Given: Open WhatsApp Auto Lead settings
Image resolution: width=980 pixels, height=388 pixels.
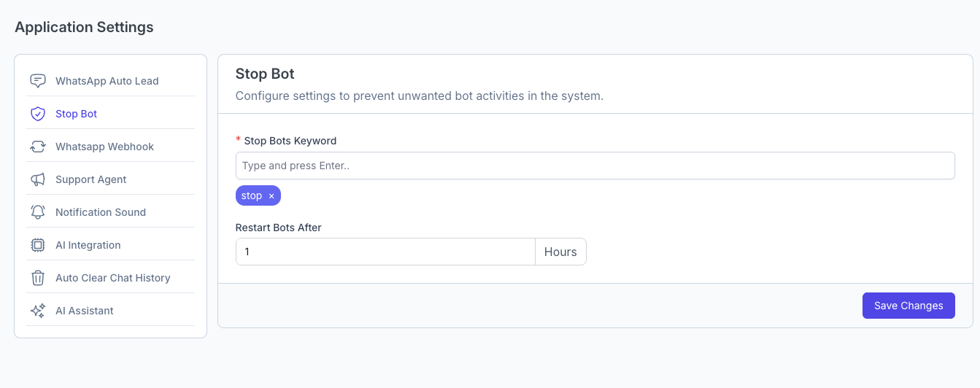Looking at the screenshot, I should pos(107,81).
